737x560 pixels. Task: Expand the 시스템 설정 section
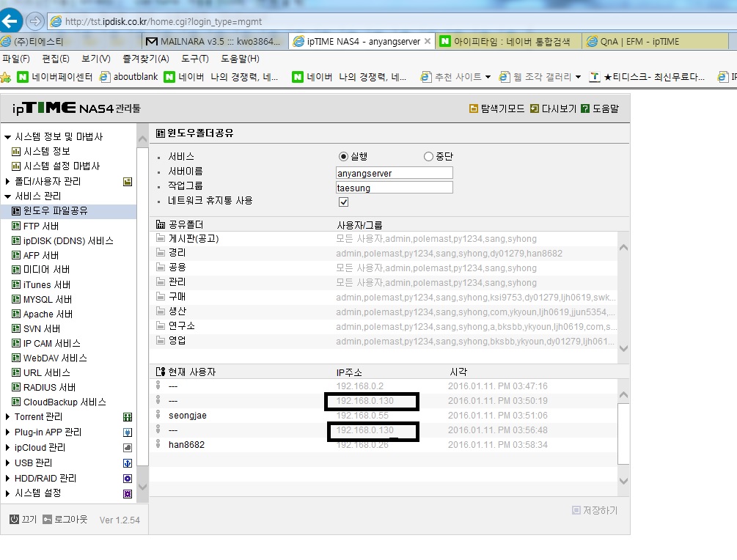tap(7, 493)
